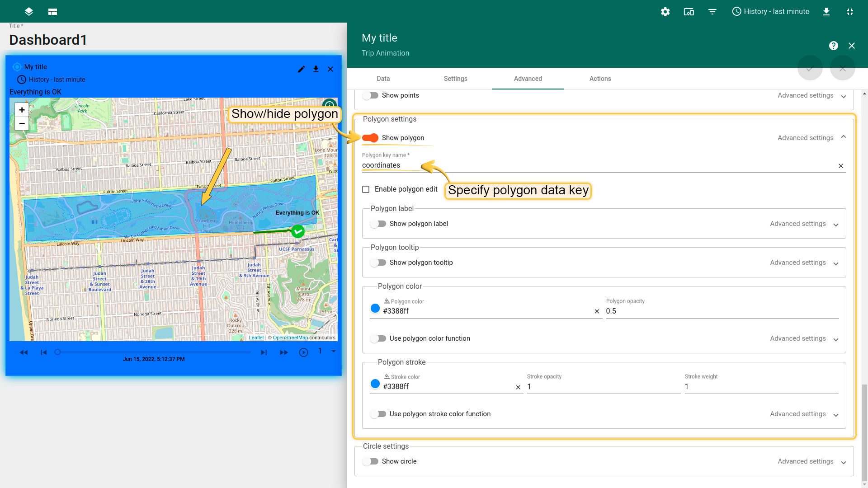This screenshot has width=868, height=488.
Task: Edit widget with pencil icon
Action: [302, 69]
